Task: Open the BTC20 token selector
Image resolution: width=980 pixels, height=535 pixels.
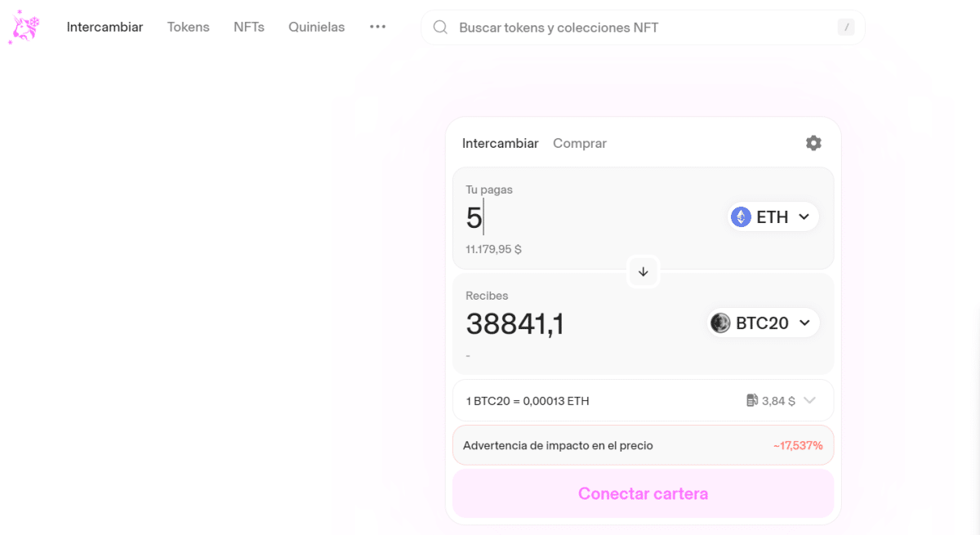Action: (x=762, y=323)
